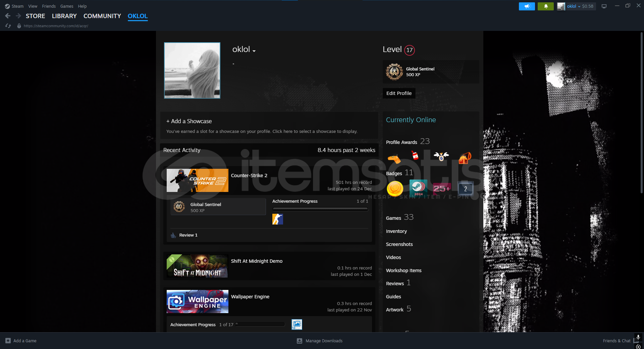Image resolution: width=644 pixels, height=349 pixels.
Task: Open the Artwork link
Action: 398,309
